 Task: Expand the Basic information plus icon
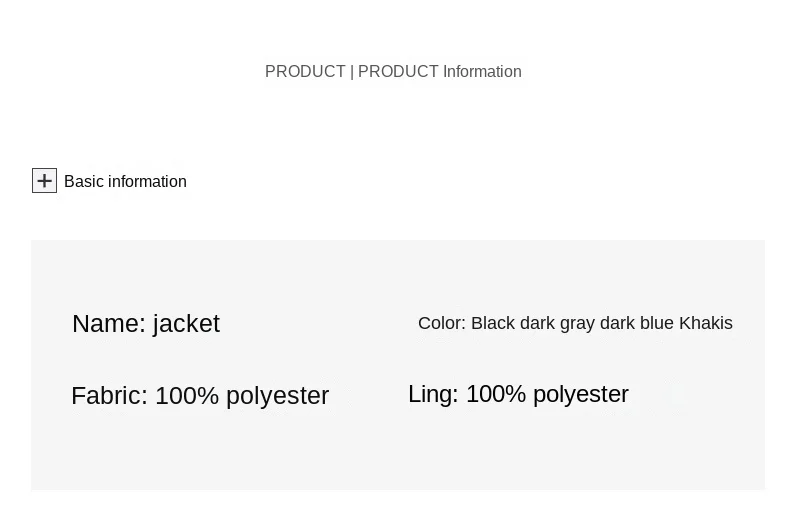pyautogui.click(x=44, y=180)
